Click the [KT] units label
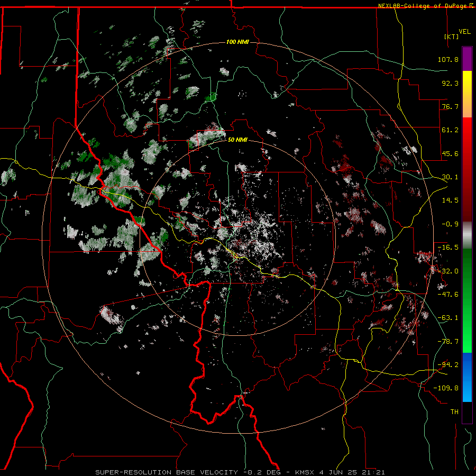Image resolution: width=476 pixels, height=476 pixels. [x=452, y=36]
